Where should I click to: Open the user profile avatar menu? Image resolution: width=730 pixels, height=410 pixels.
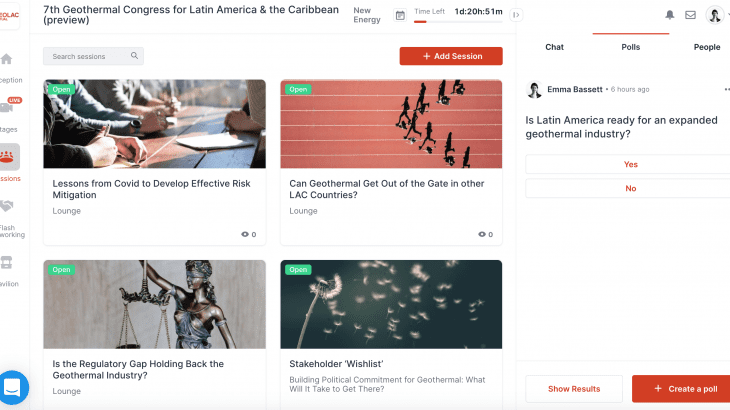coord(714,15)
